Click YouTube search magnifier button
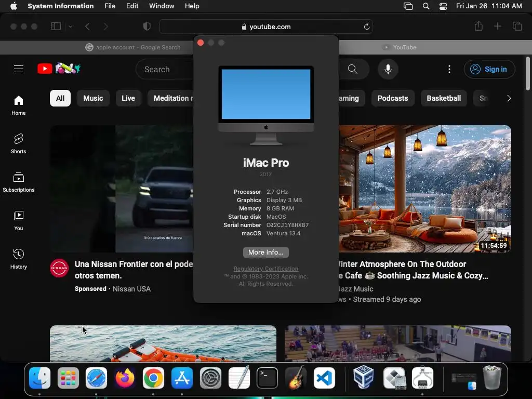Viewport: 532px width, 399px height. [353, 69]
